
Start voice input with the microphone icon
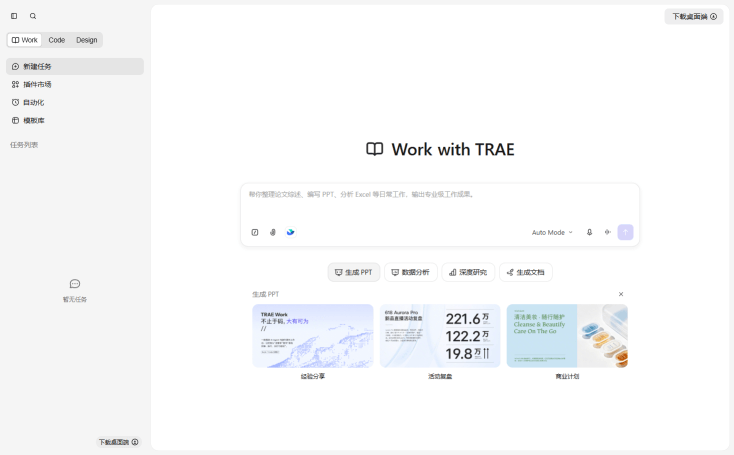click(x=589, y=232)
